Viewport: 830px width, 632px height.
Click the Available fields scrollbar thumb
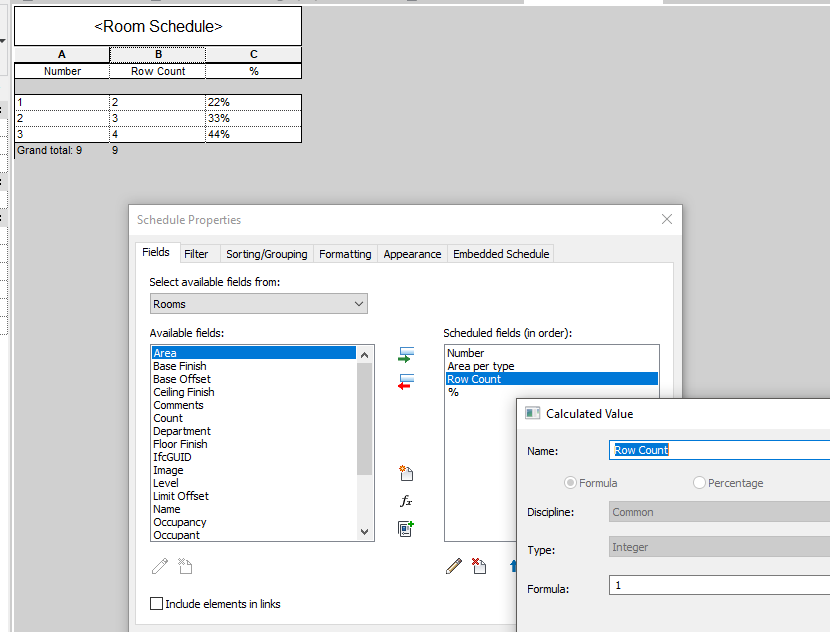click(364, 418)
